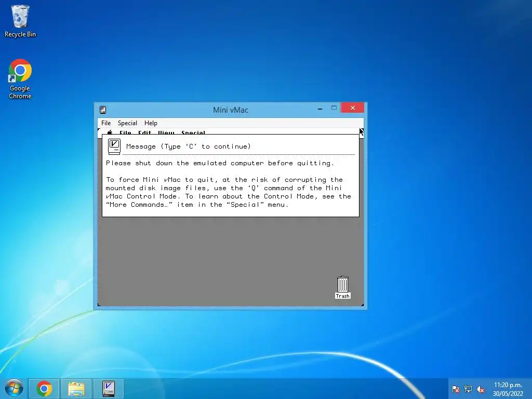The height and width of the screenshot is (399, 532).
Task: Click the network tray icon
Action: click(x=468, y=389)
